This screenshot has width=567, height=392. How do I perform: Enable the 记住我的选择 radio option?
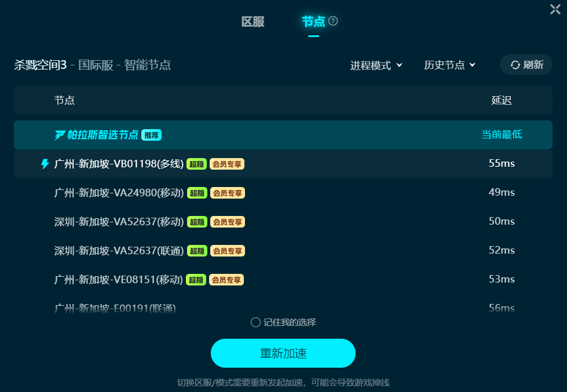click(x=255, y=322)
